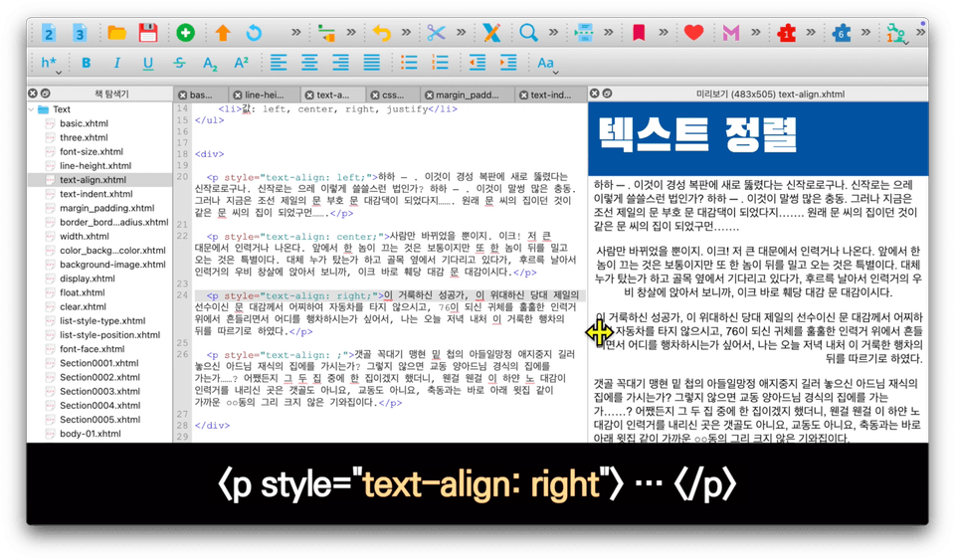Click the heading 3 toolbar icon

pos(80,33)
